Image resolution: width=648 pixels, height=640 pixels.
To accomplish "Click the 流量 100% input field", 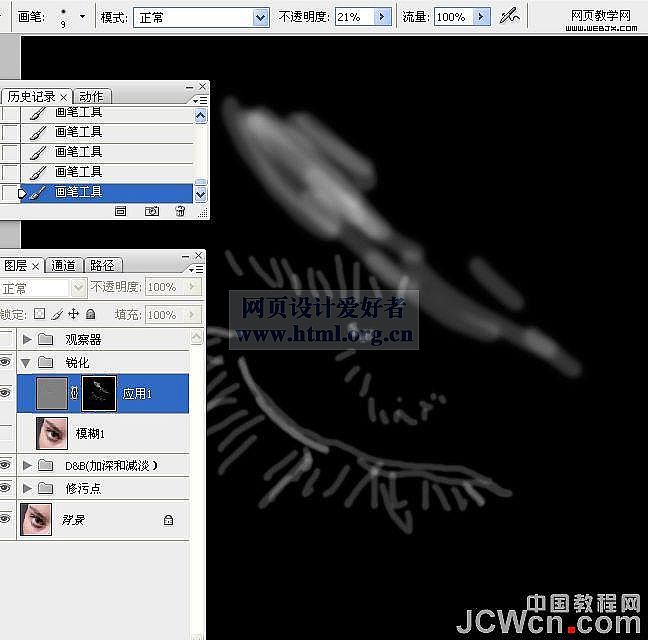I will (x=453, y=17).
